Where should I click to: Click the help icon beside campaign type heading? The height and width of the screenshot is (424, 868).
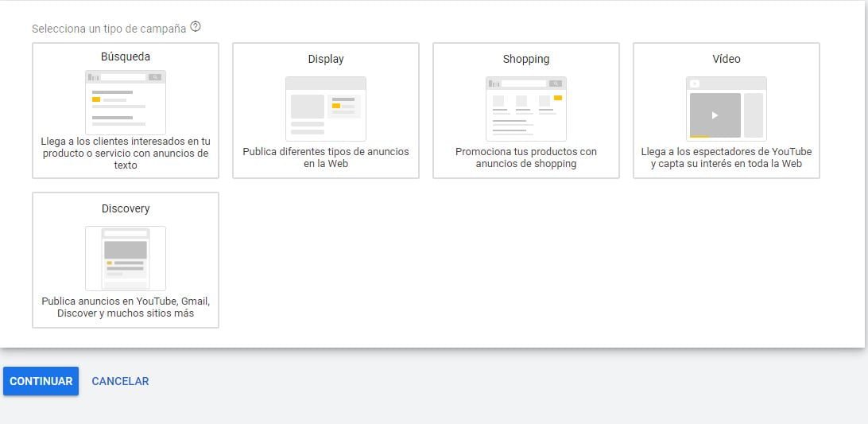tap(196, 27)
